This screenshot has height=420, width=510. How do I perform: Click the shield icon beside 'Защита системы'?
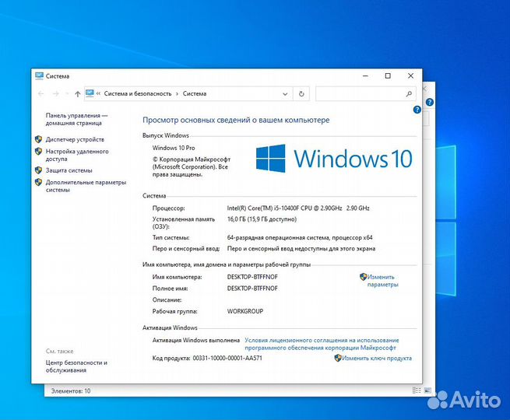tap(38, 170)
